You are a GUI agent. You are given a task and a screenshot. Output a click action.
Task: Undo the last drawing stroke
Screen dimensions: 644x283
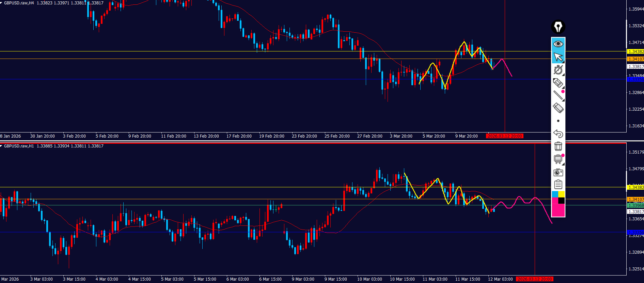coord(558,133)
